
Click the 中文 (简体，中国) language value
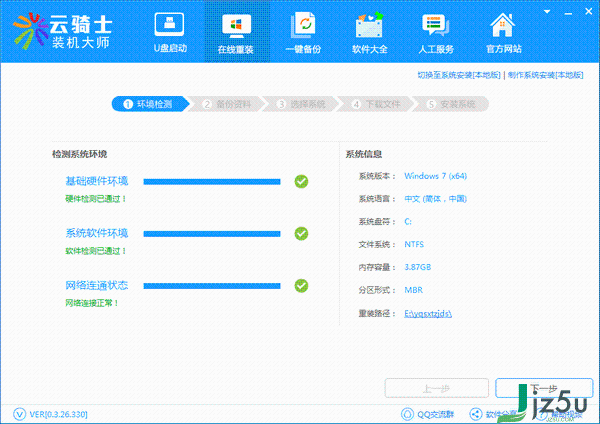(435, 199)
